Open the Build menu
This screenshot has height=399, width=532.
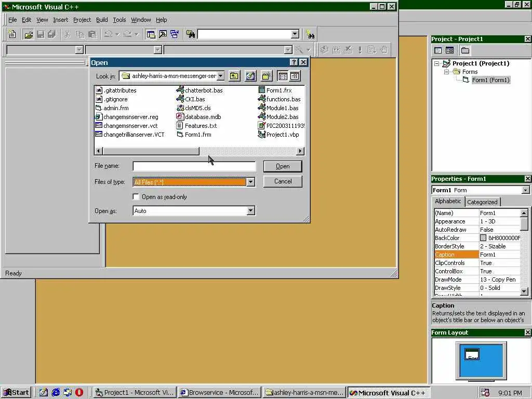tap(102, 20)
